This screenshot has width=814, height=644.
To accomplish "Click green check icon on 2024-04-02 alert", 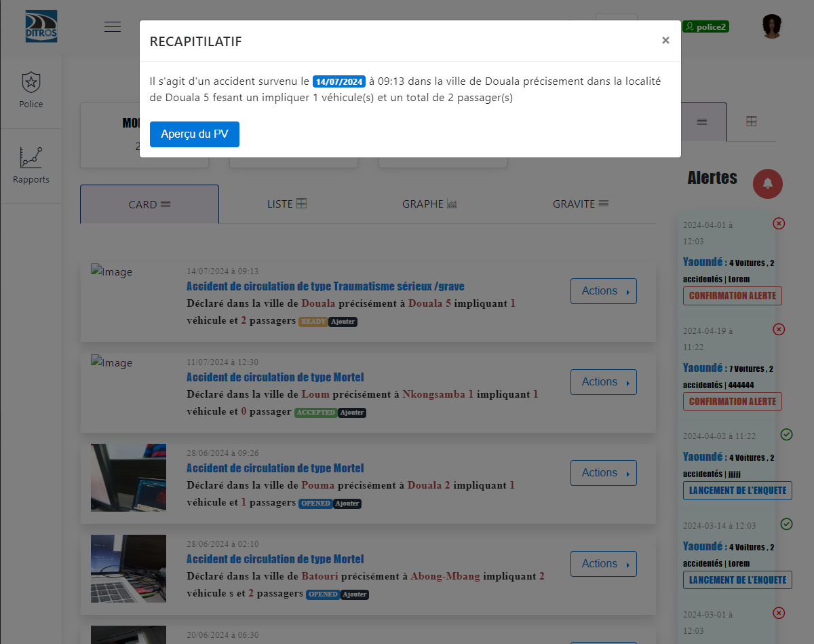I will [x=787, y=434].
